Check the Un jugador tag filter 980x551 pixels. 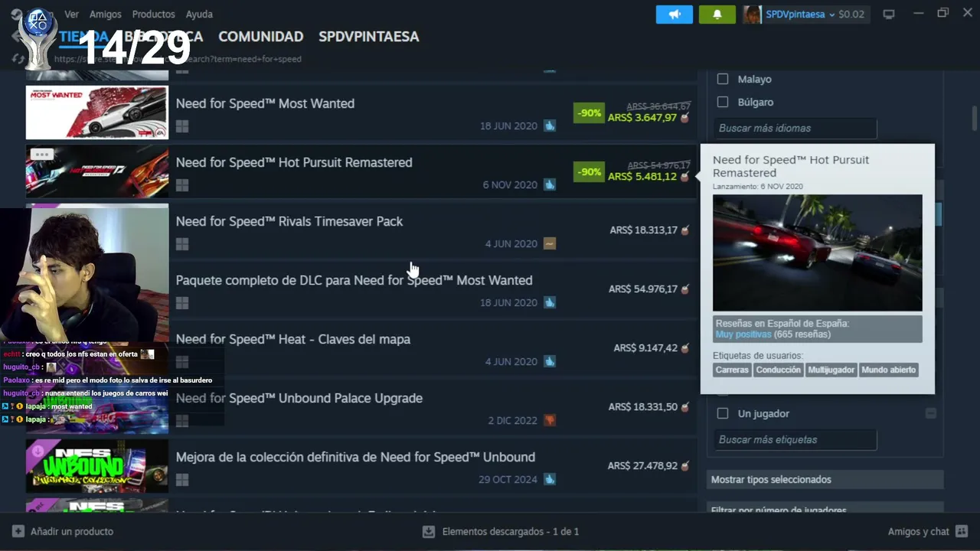tap(723, 413)
